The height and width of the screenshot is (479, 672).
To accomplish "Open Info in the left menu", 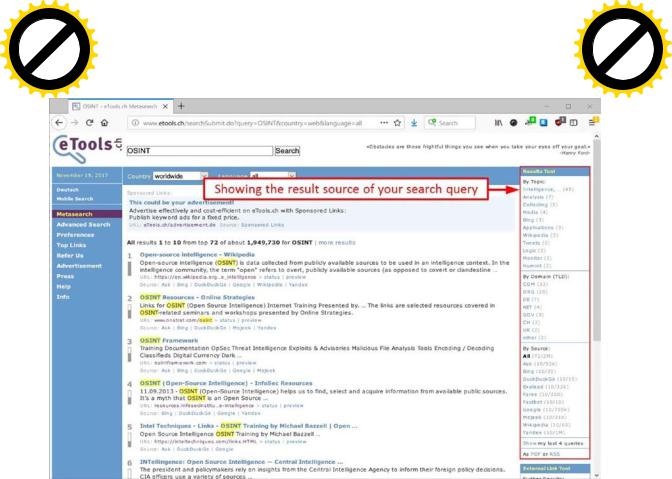I will pyautogui.click(x=63, y=296).
